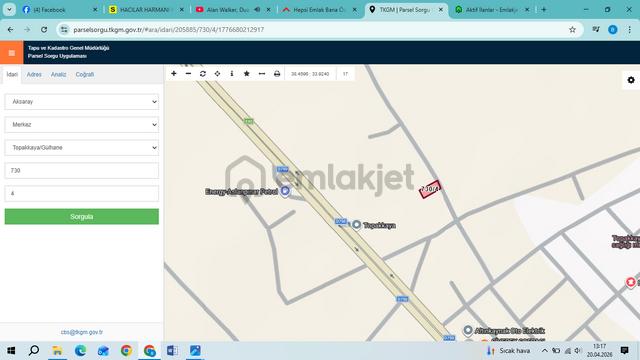Open Windows taskbar search

tap(34, 351)
